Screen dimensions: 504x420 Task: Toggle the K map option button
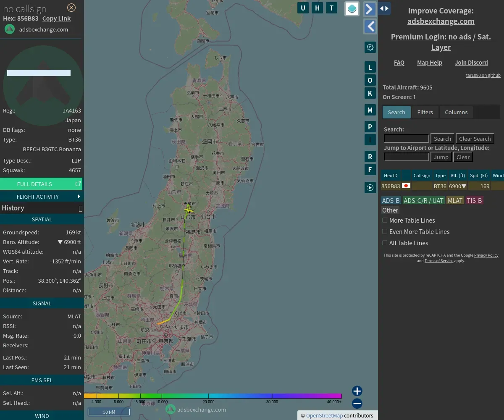click(x=370, y=93)
